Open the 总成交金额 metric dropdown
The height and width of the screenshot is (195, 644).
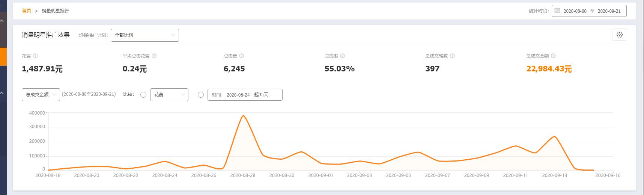click(41, 95)
